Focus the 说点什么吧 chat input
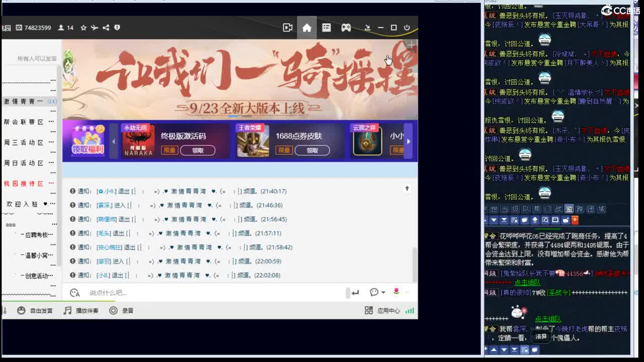The width and height of the screenshot is (644, 362). point(216,293)
